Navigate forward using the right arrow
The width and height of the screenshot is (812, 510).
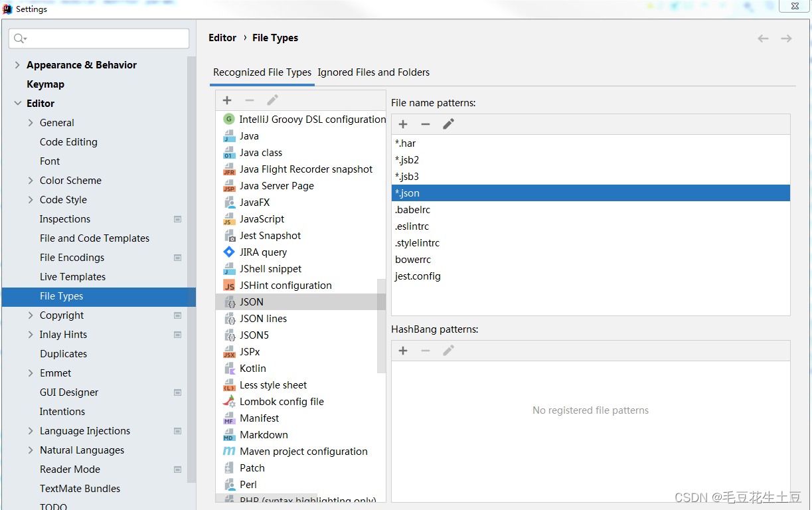click(x=787, y=38)
